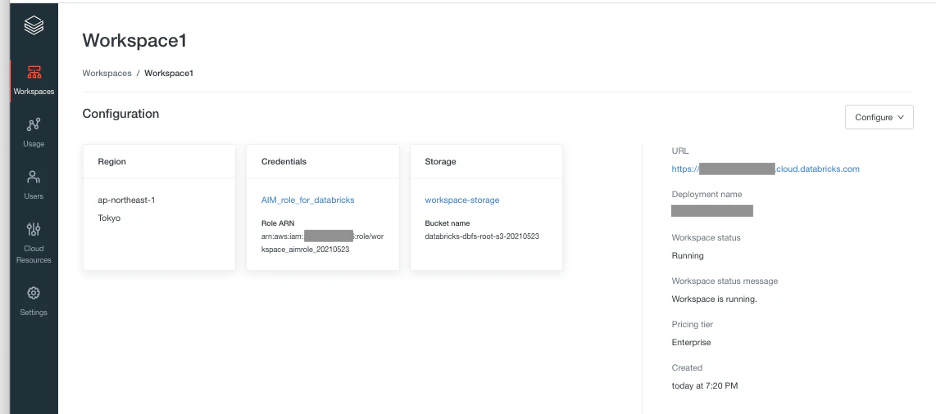
Task: Click the Tokyo region name
Action: pyautogui.click(x=109, y=218)
